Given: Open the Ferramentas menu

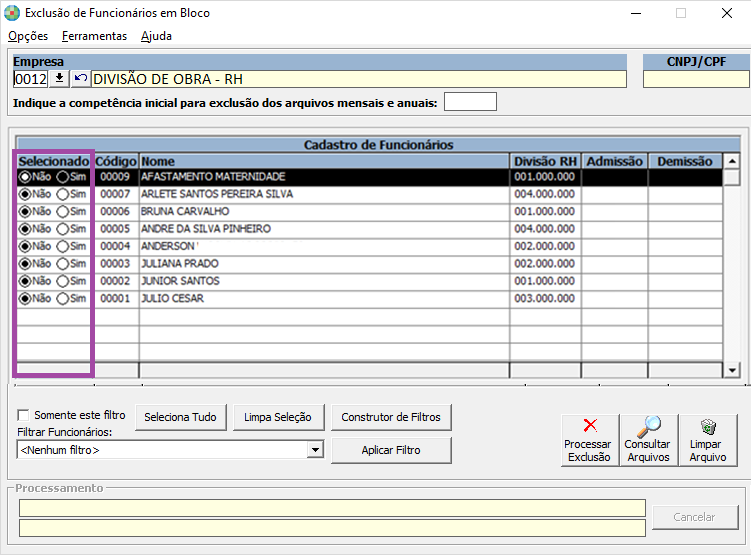Looking at the screenshot, I should [x=94, y=36].
